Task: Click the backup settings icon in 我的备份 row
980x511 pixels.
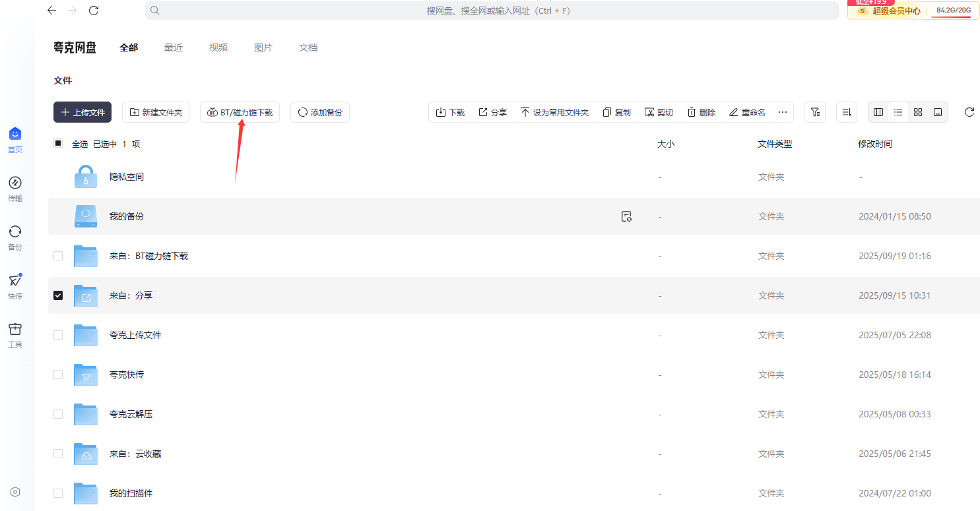Action: [x=627, y=216]
